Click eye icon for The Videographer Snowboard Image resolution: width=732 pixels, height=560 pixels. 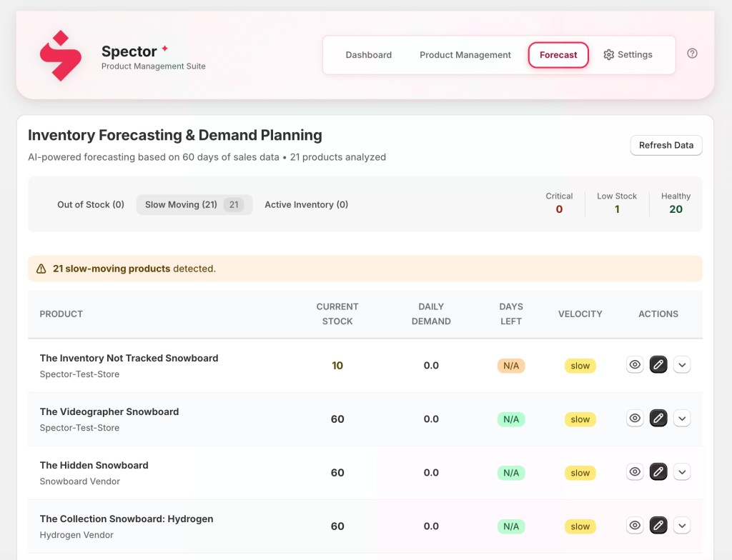pos(635,419)
